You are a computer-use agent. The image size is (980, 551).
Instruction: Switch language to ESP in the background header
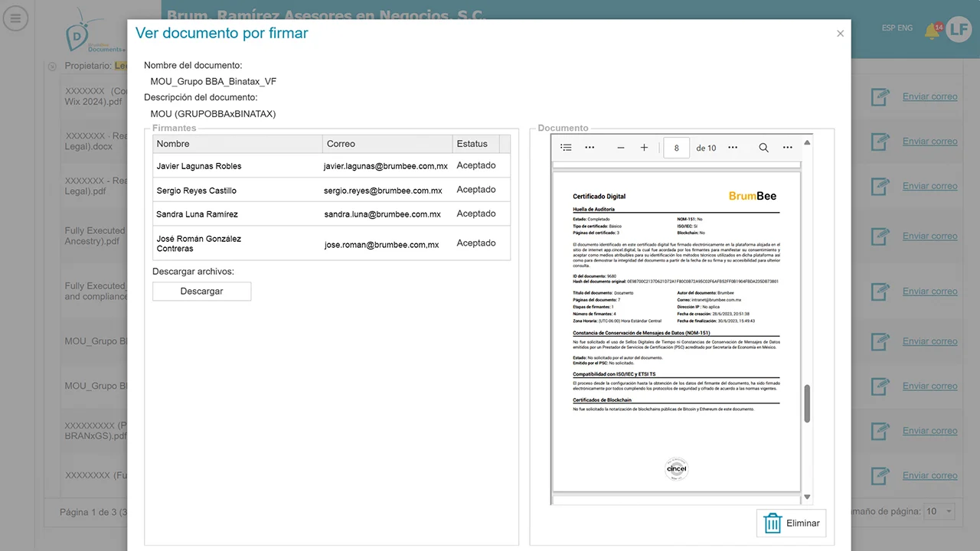click(x=888, y=28)
